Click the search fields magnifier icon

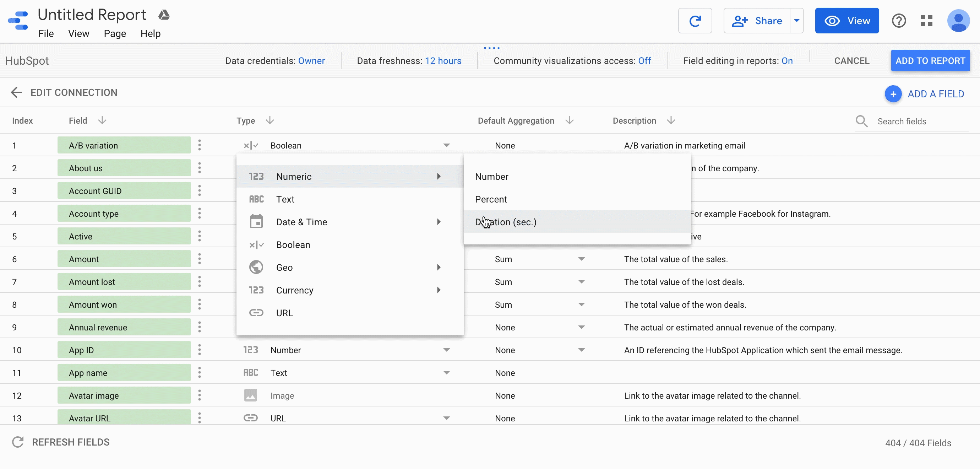point(861,121)
